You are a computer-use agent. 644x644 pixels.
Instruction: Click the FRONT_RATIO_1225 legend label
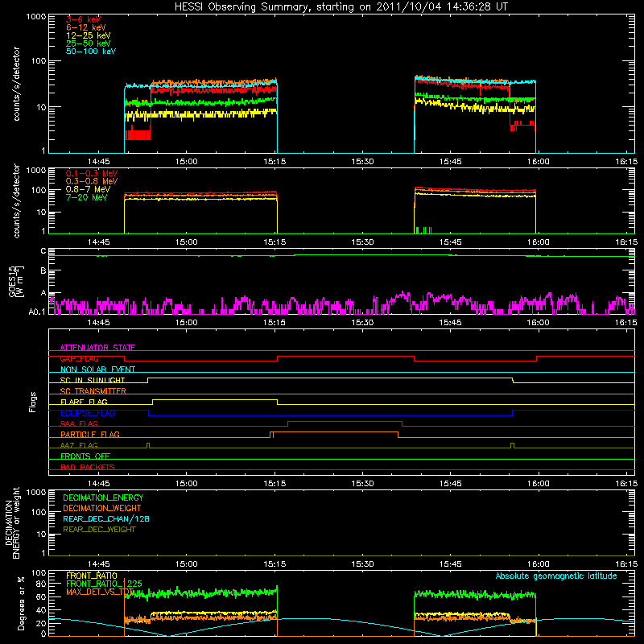[104, 584]
